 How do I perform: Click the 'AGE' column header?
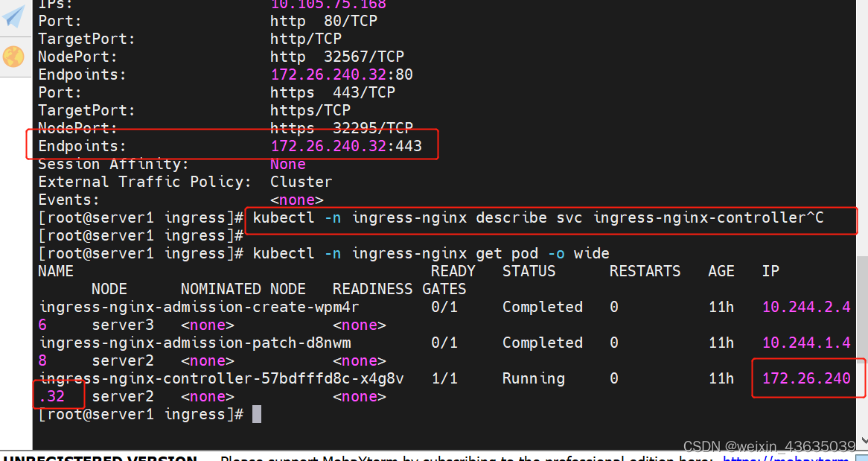tap(721, 271)
